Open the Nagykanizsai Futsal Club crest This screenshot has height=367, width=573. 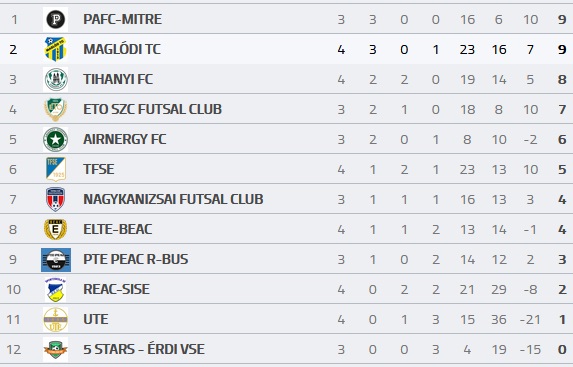[56, 199]
